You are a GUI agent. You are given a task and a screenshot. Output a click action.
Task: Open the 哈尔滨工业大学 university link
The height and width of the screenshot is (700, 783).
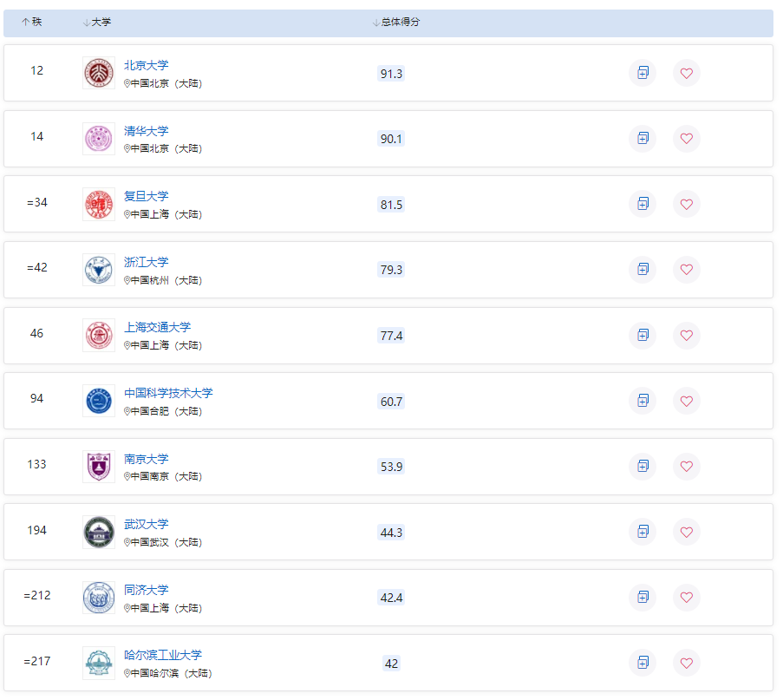(163, 655)
